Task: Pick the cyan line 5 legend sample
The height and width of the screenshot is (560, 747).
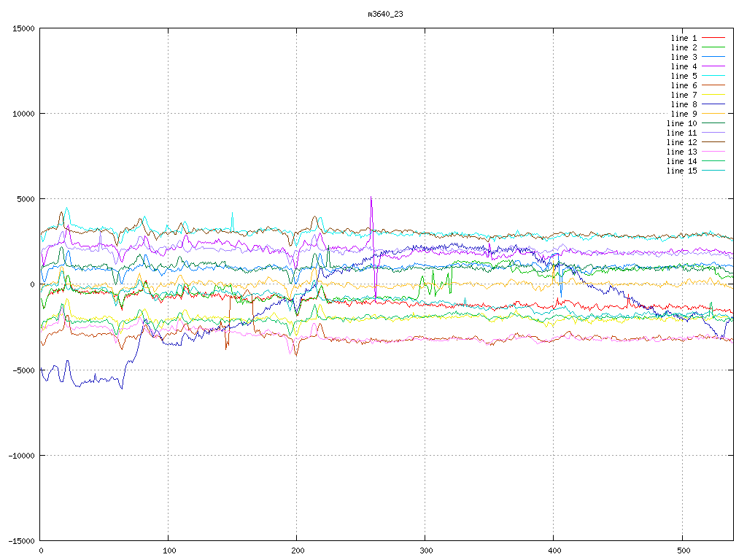Action: pyautogui.click(x=713, y=76)
